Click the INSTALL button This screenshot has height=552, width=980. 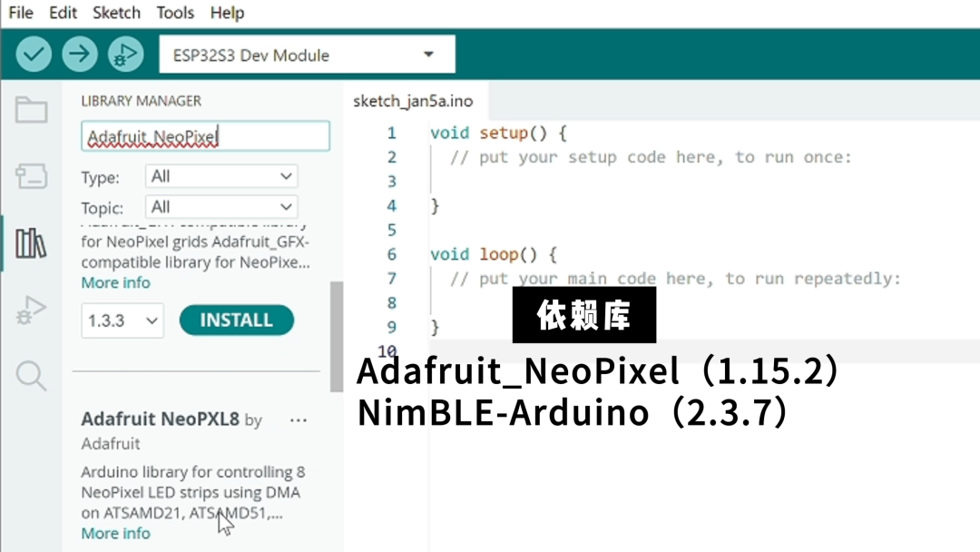coord(236,320)
